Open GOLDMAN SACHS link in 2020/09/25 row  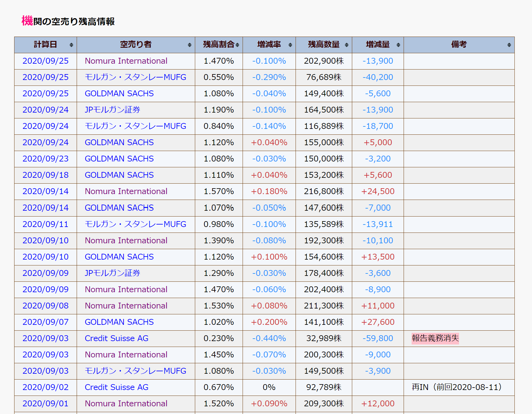[119, 94]
